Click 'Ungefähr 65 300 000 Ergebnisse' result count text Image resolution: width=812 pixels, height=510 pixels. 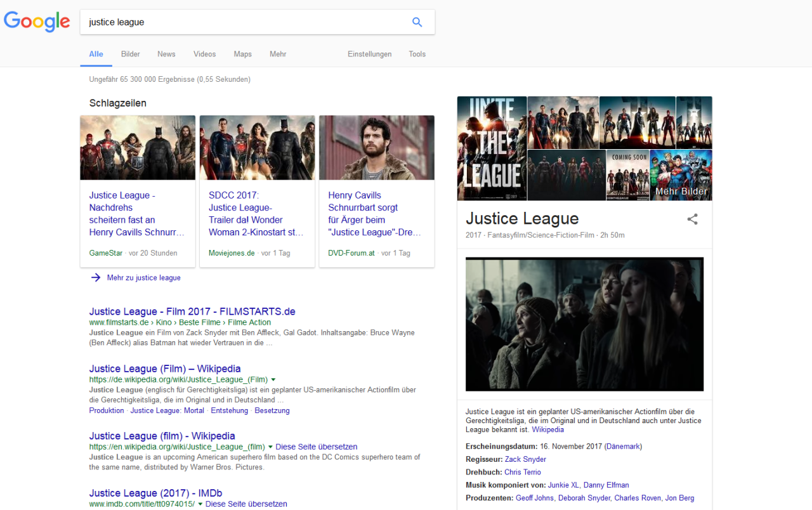(x=170, y=79)
